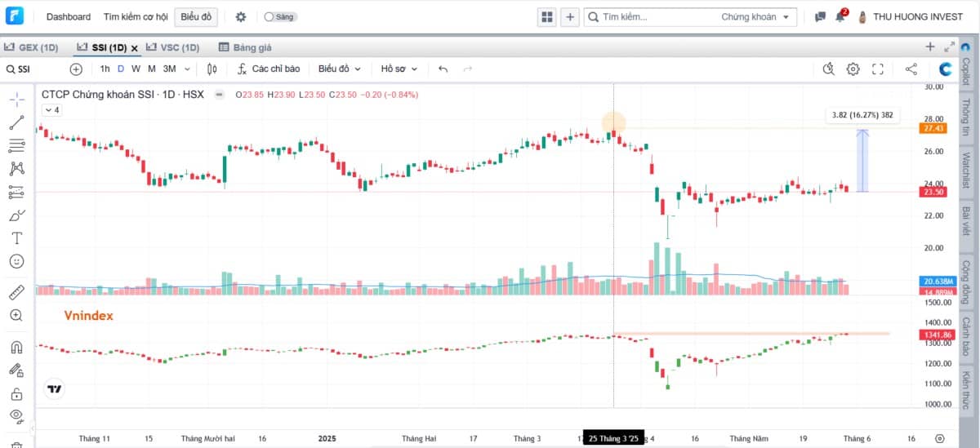Open the top bar settings gear
The height and width of the screenshot is (448, 980).
pyautogui.click(x=240, y=16)
